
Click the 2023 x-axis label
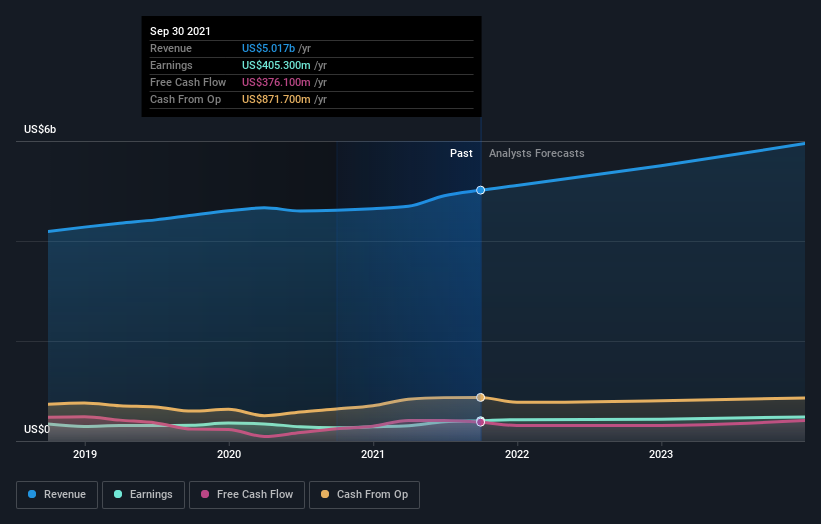click(x=661, y=454)
